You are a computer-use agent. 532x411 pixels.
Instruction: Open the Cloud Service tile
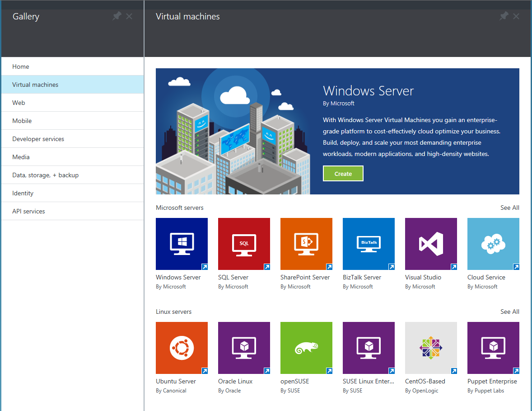coord(493,244)
